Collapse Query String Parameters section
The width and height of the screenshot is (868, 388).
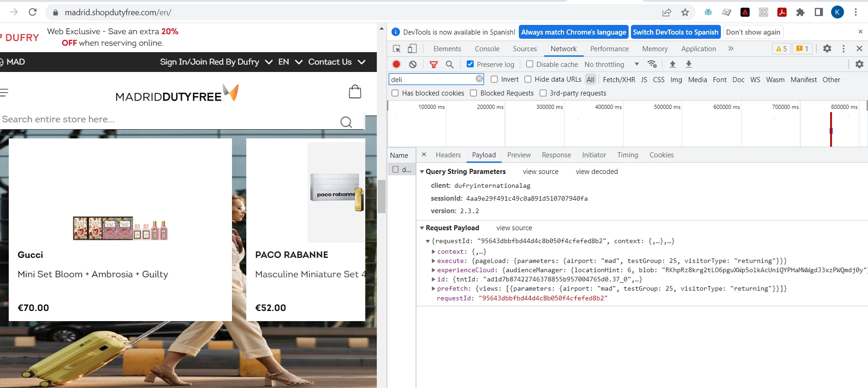point(422,172)
